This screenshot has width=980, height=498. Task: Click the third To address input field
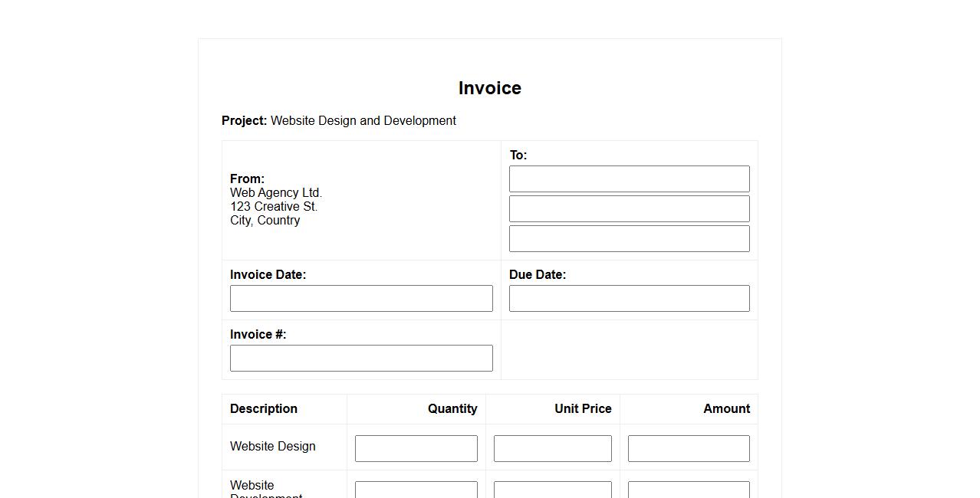coord(629,238)
